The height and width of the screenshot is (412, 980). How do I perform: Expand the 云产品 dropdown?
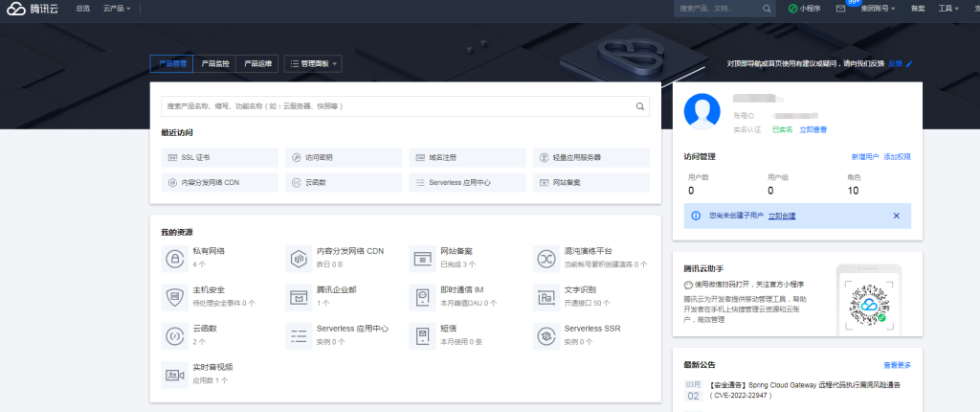[x=117, y=9]
